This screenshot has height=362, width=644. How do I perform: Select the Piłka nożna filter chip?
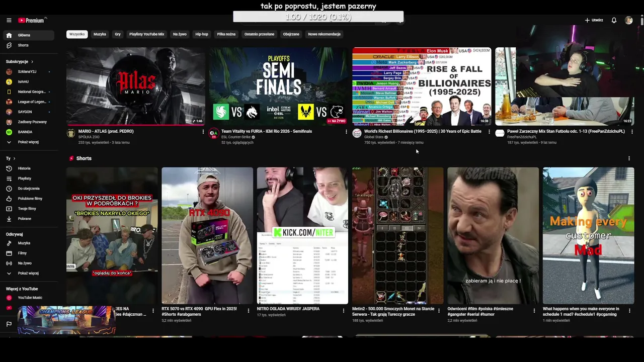pyautogui.click(x=226, y=34)
